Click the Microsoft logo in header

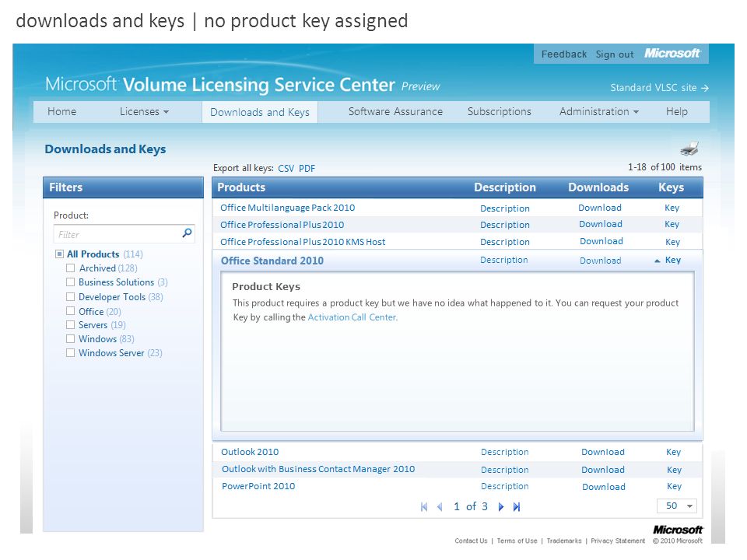672,53
